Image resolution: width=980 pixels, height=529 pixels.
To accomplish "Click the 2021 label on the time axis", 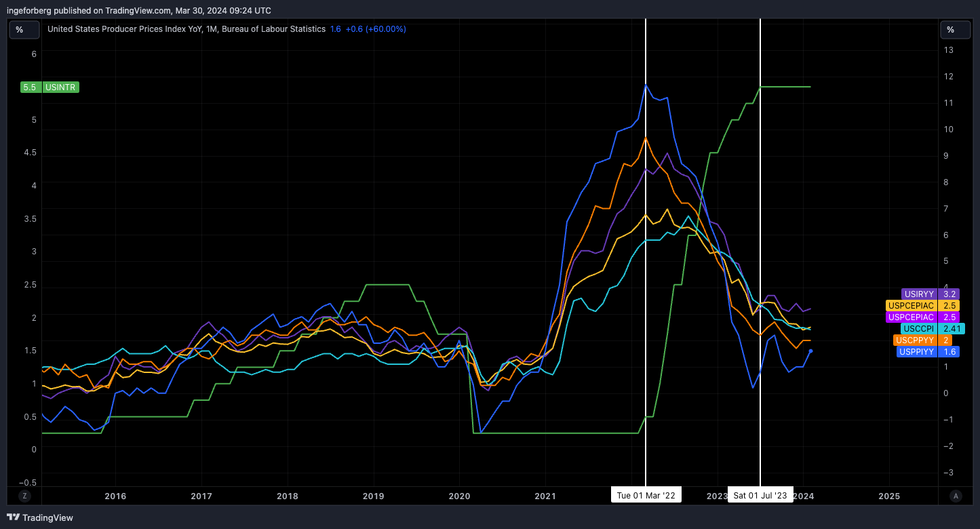I will tap(545, 496).
